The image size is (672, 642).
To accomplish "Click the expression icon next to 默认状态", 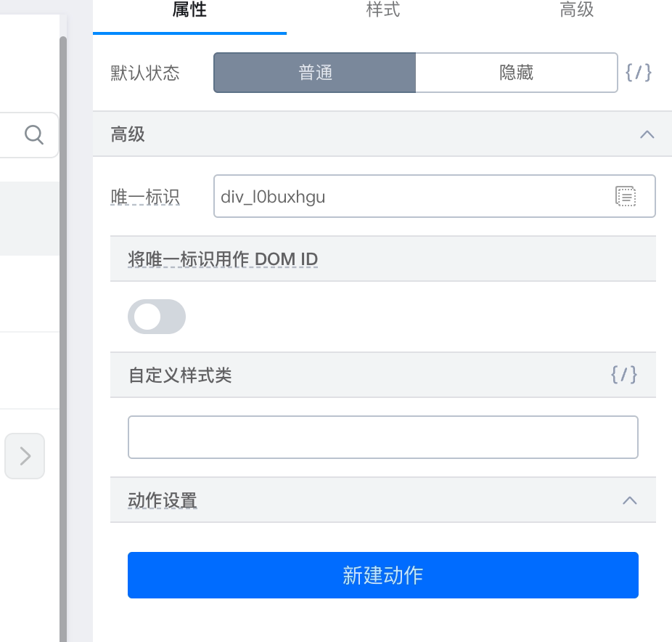I will pyautogui.click(x=639, y=73).
